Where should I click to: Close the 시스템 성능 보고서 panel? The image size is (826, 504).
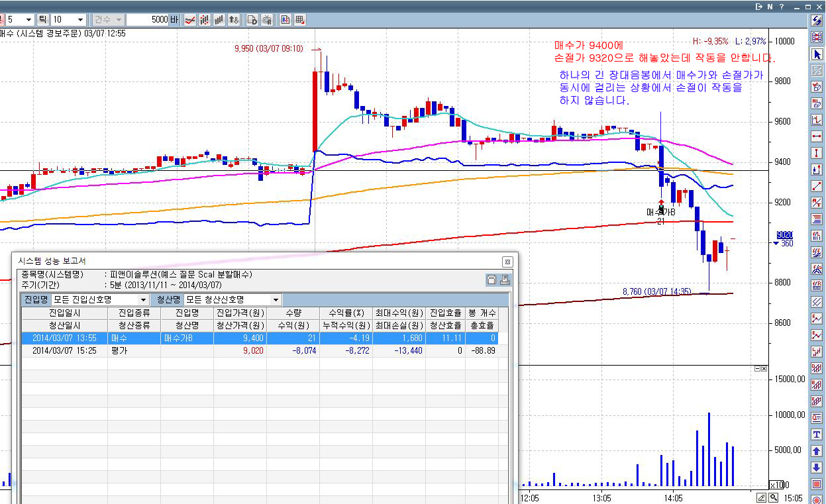[x=507, y=262]
